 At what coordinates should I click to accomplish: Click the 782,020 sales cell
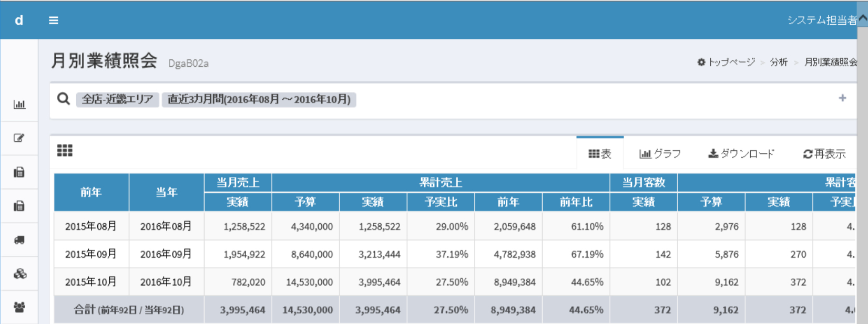point(238,282)
